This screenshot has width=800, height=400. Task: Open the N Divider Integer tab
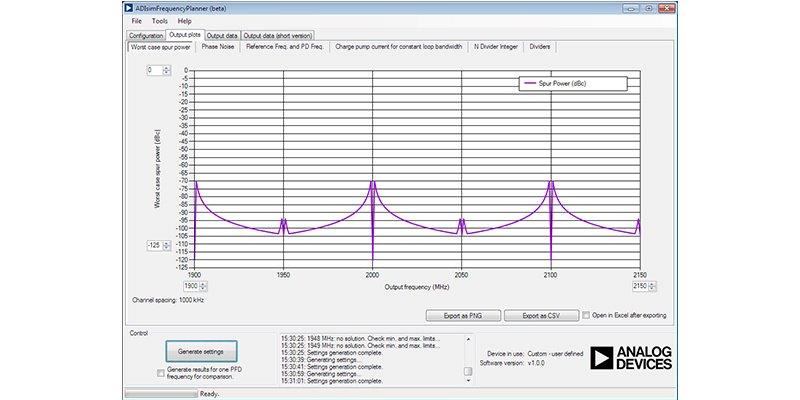(496, 46)
